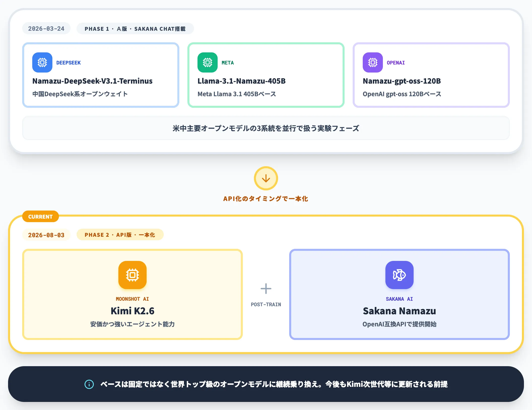The height and width of the screenshot is (410, 532).
Task: Click the Sakana AI fish icon
Action: 400,275
